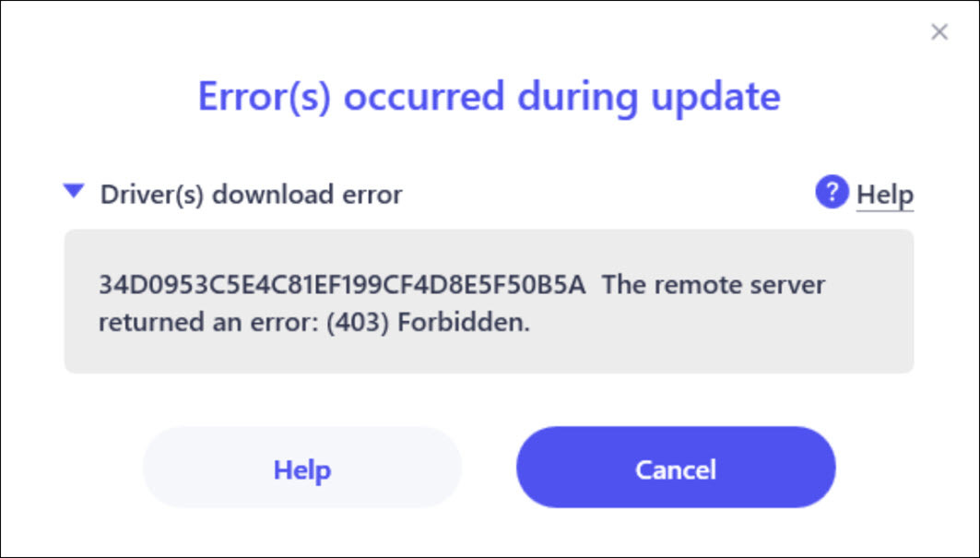Click the error hash code 34D0953C5E4C81EF199CF4D8E5F50B5A
The width and height of the screenshot is (980, 558).
(x=342, y=285)
